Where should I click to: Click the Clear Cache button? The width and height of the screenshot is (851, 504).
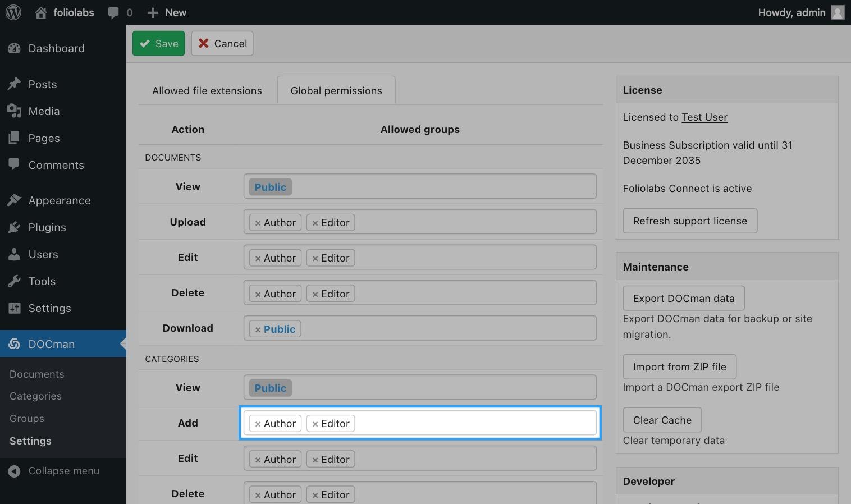click(662, 420)
